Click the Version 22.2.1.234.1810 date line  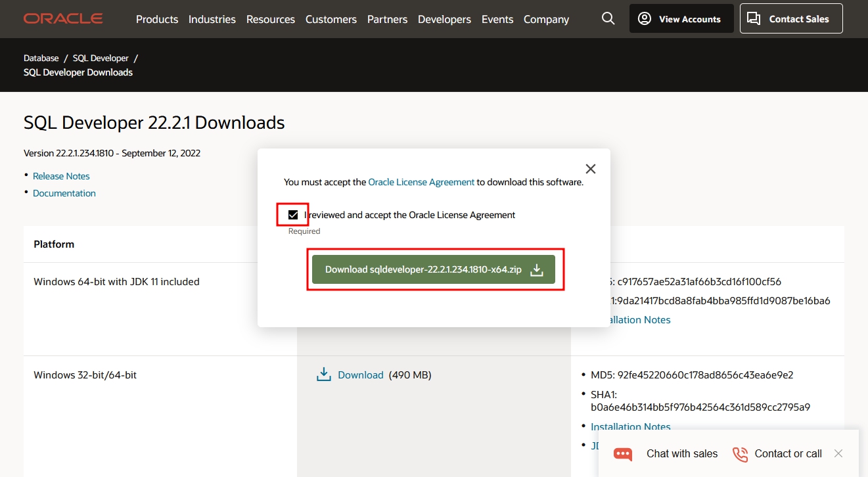pyautogui.click(x=112, y=153)
